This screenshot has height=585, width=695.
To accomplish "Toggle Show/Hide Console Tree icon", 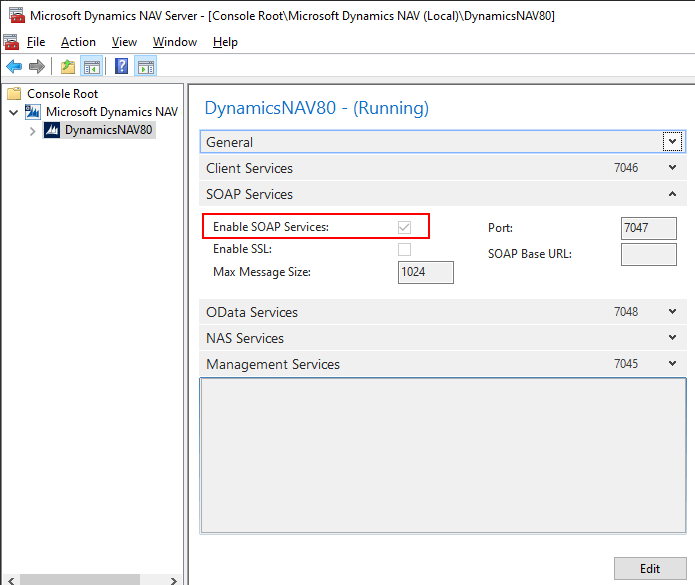I will pyautogui.click(x=92, y=67).
